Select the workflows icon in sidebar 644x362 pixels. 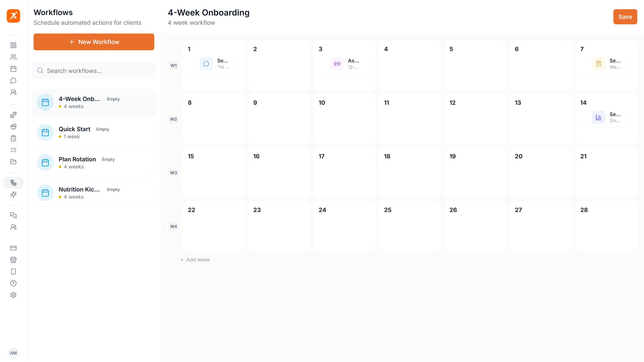(x=13, y=183)
